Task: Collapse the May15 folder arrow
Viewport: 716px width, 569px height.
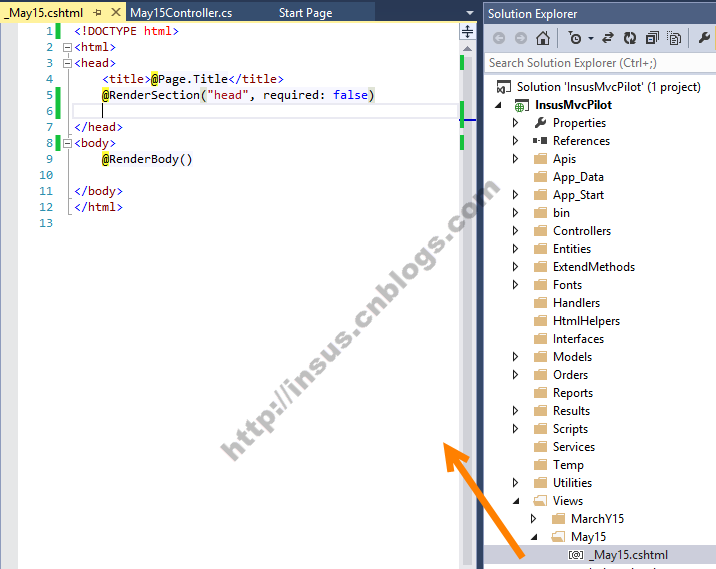Action: (x=534, y=537)
